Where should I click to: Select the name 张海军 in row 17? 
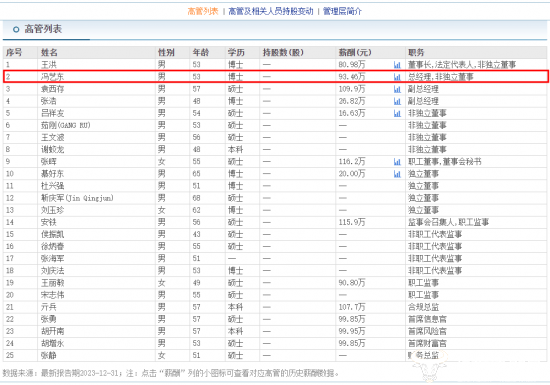pyautogui.click(x=53, y=259)
